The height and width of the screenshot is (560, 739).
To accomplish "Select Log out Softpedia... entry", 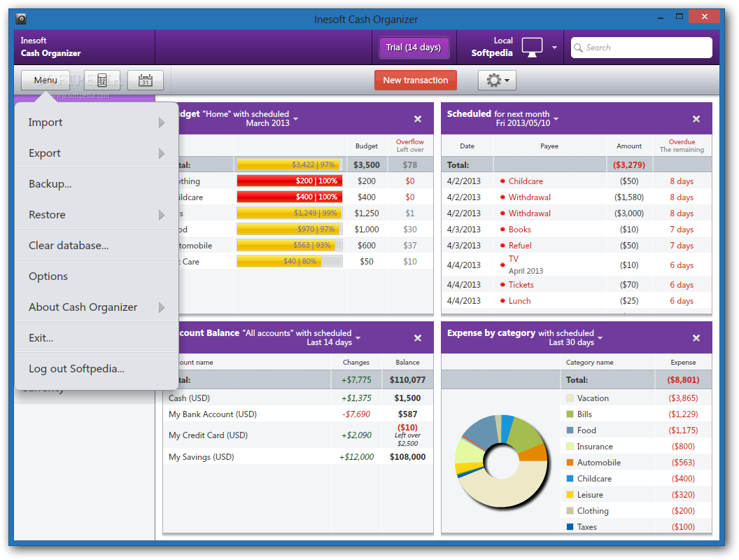I will click(x=97, y=369).
